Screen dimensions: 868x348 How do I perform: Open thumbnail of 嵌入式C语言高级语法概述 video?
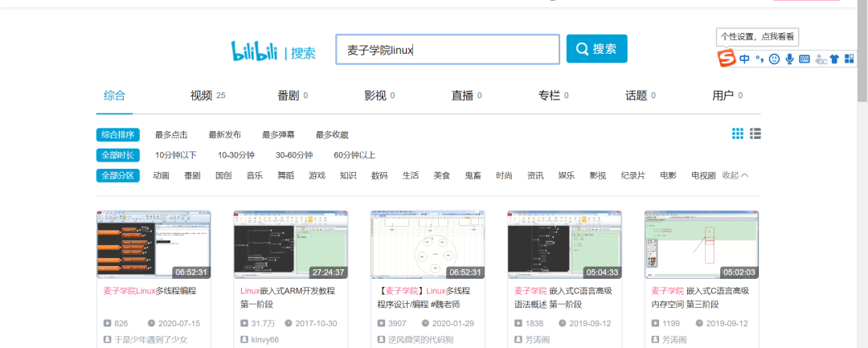(565, 244)
